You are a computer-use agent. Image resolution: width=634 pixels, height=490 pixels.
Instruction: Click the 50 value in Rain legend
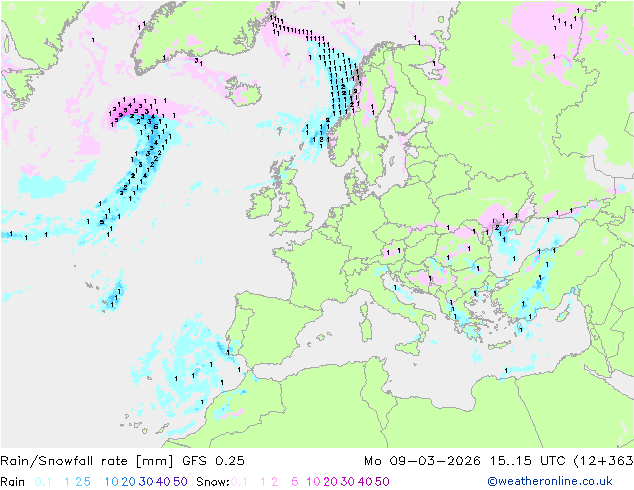coord(180,482)
